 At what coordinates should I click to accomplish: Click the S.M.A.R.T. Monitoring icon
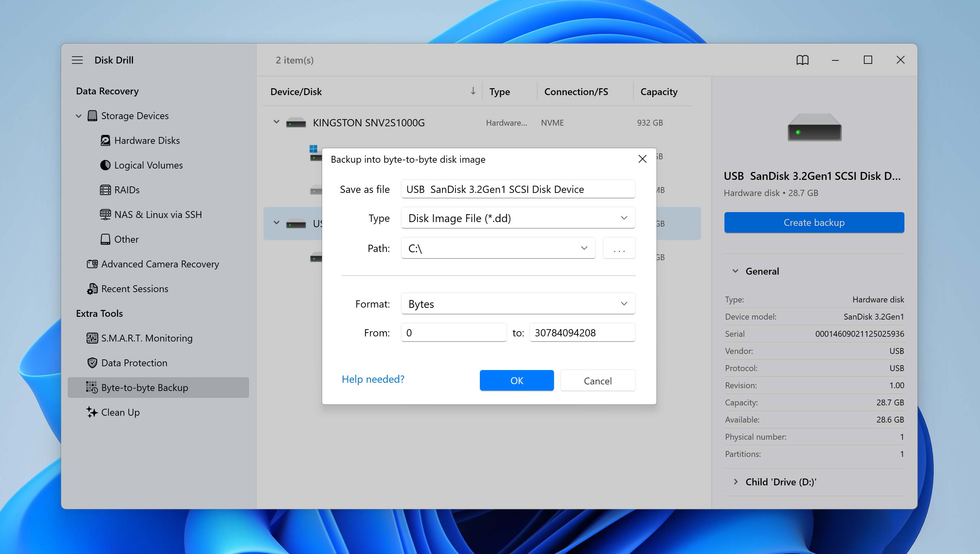tap(92, 338)
